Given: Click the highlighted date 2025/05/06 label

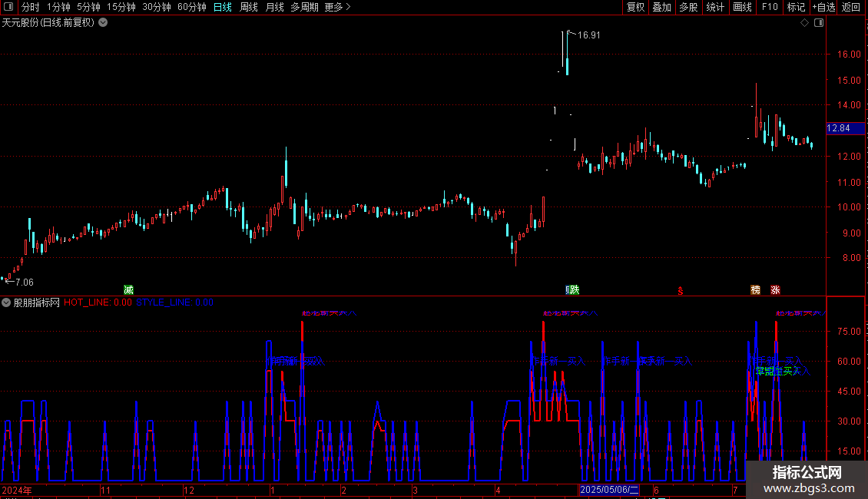Looking at the screenshot, I should (609, 490).
